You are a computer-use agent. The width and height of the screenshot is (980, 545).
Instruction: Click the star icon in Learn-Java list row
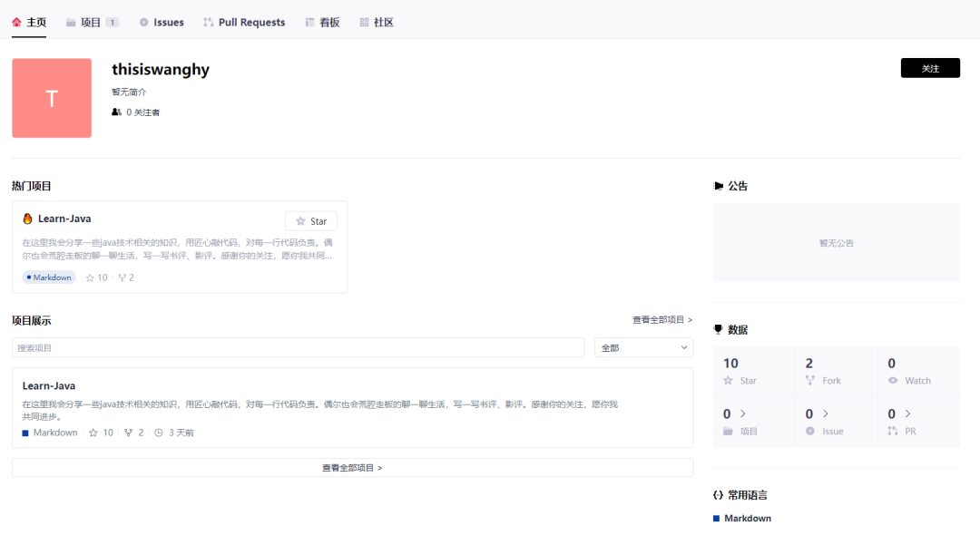pos(93,433)
